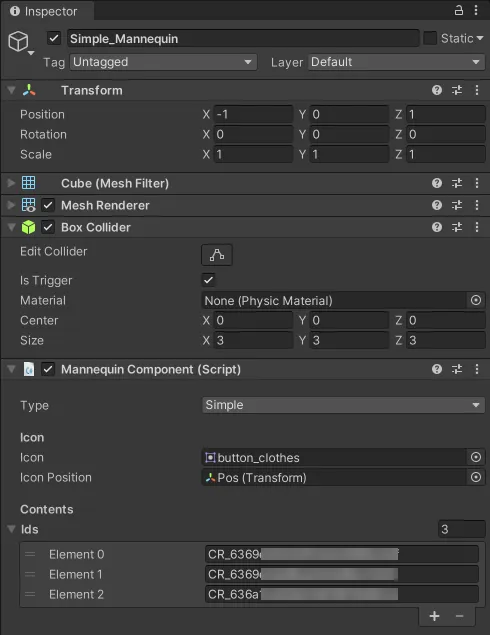Screen dimensions: 490x635
Task: Click the Position X input field
Action: pos(253,114)
